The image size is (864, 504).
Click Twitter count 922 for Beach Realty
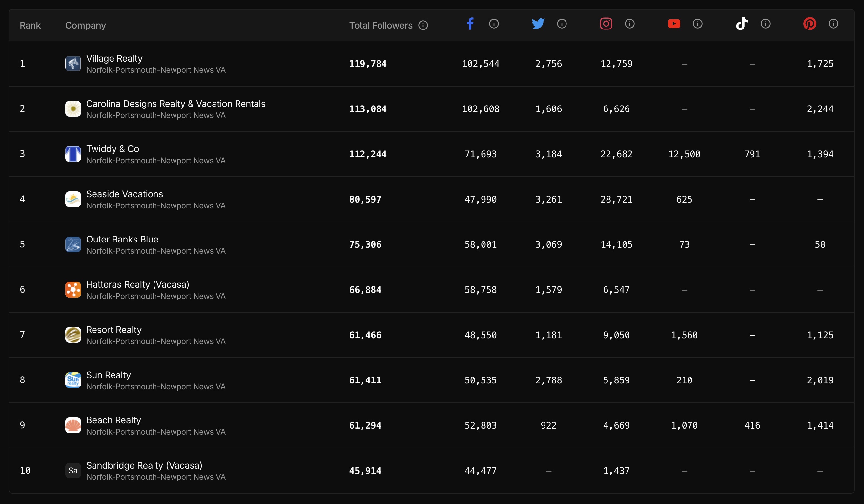[x=548, y=426]
